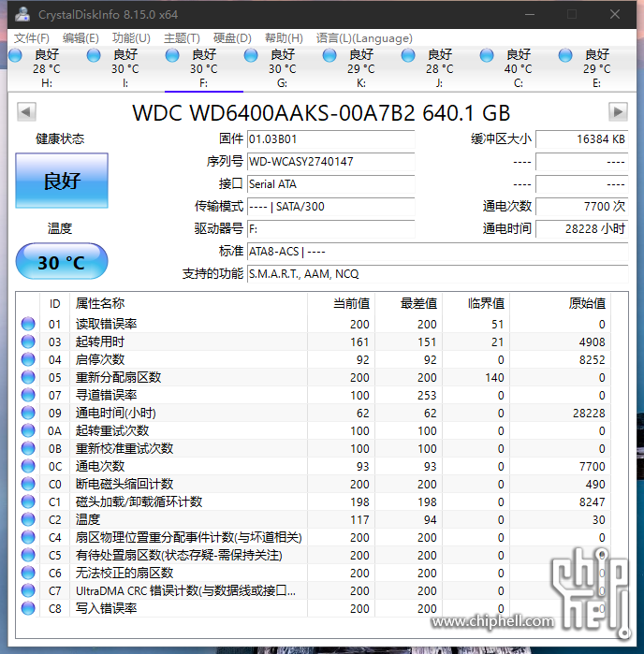Click the 7700 次 power-on count field
The image size is (644, 654).
[582, 207]
